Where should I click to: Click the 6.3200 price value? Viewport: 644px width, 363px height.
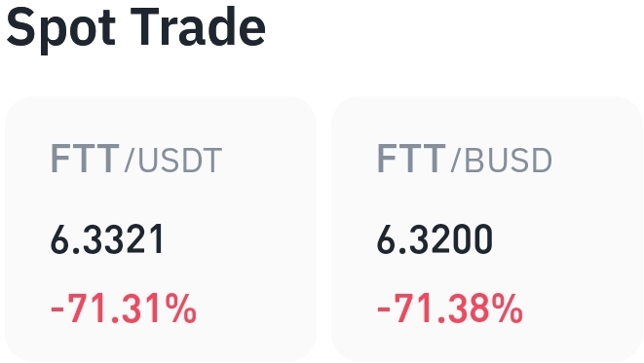pyautogui.click(x=435, y=239)
